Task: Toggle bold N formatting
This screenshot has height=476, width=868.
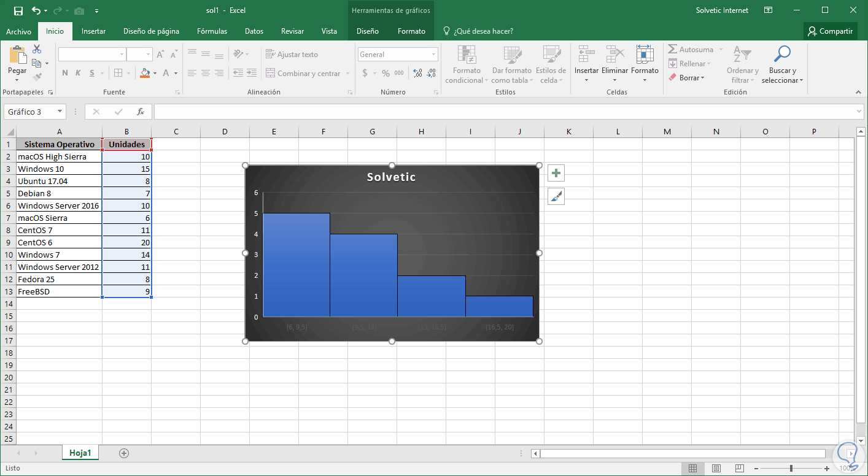Action: pos(65,73)
